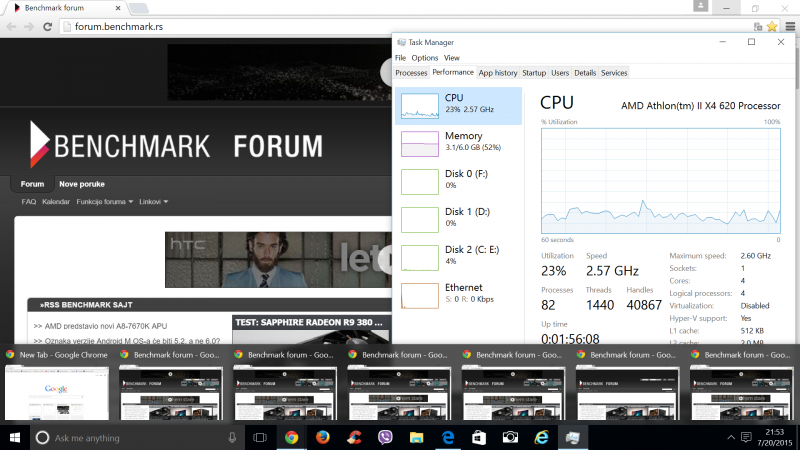This screenshot has height=450, width=800.
Task: Click the translate icon in the address bar
Action: 758,27
